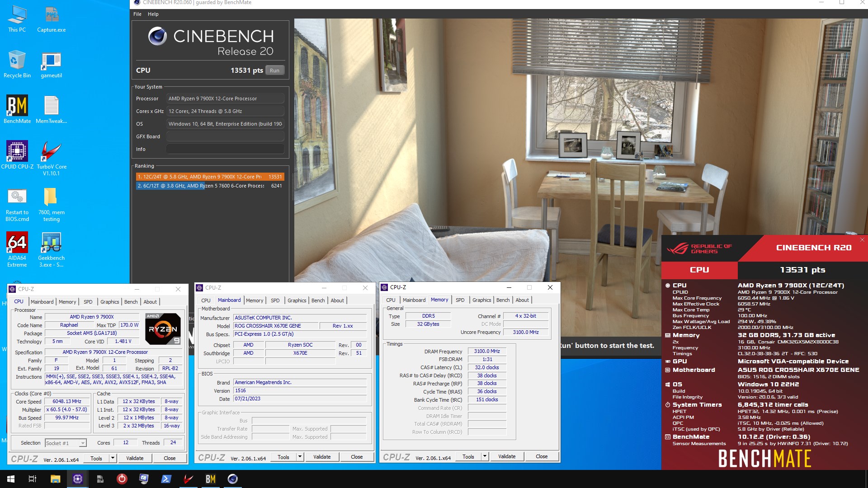The image size is (868, 488).
Task: Run the Cinebench CPU test
Action: (275, 70)
